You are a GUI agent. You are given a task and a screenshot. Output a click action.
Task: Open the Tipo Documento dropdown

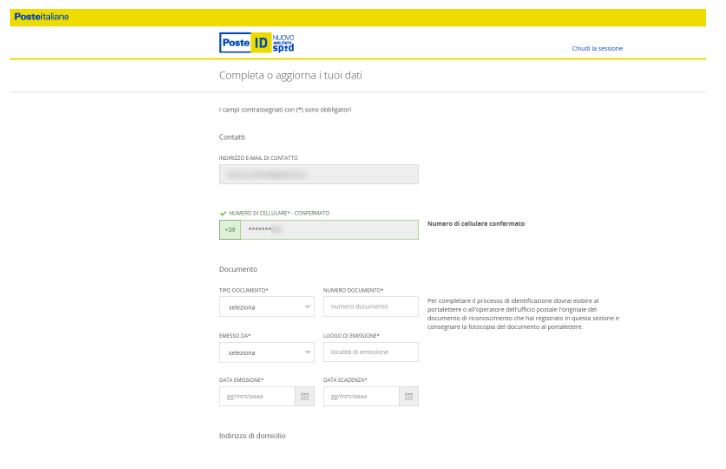tap(266, 307)
